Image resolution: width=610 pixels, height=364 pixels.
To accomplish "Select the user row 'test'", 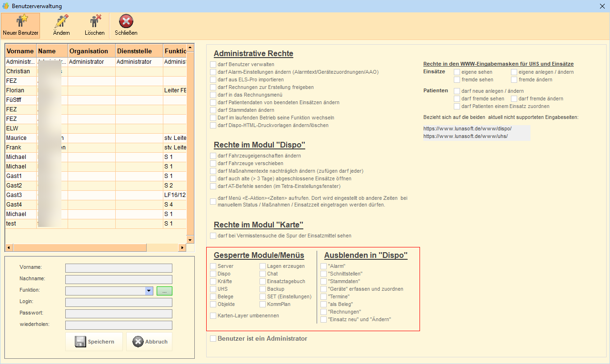I will click(x=95, y=224).
